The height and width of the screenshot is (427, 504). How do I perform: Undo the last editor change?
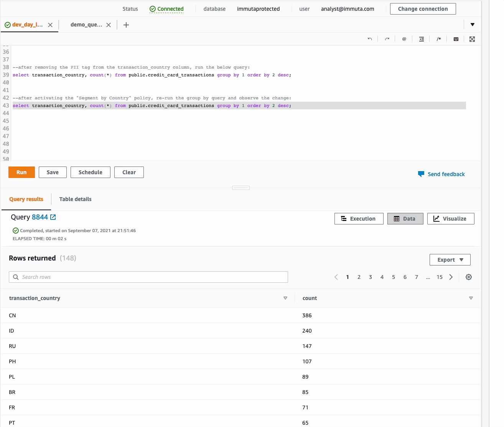coord(370,39)
